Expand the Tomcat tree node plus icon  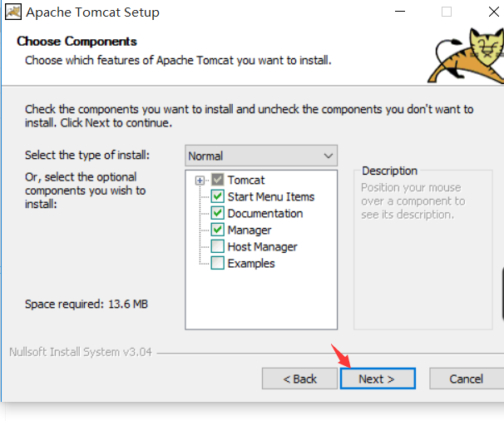[200, 180]
